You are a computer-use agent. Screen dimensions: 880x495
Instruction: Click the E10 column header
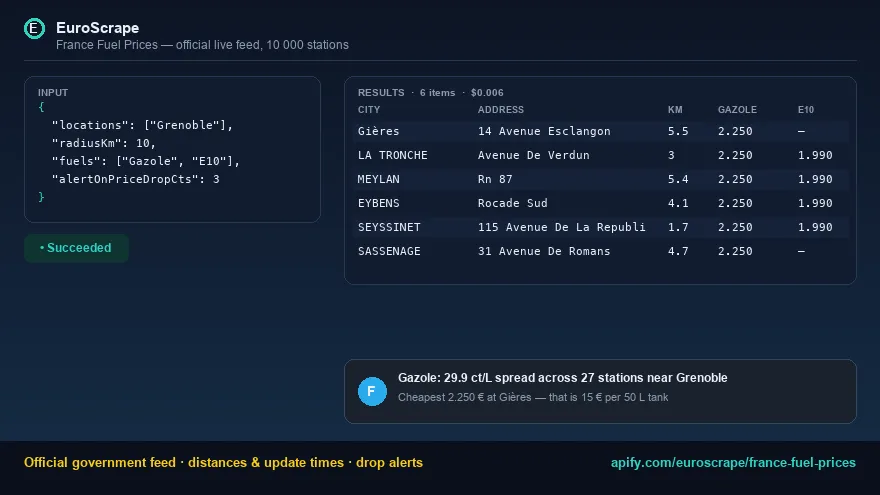click(x=806, y=109)
